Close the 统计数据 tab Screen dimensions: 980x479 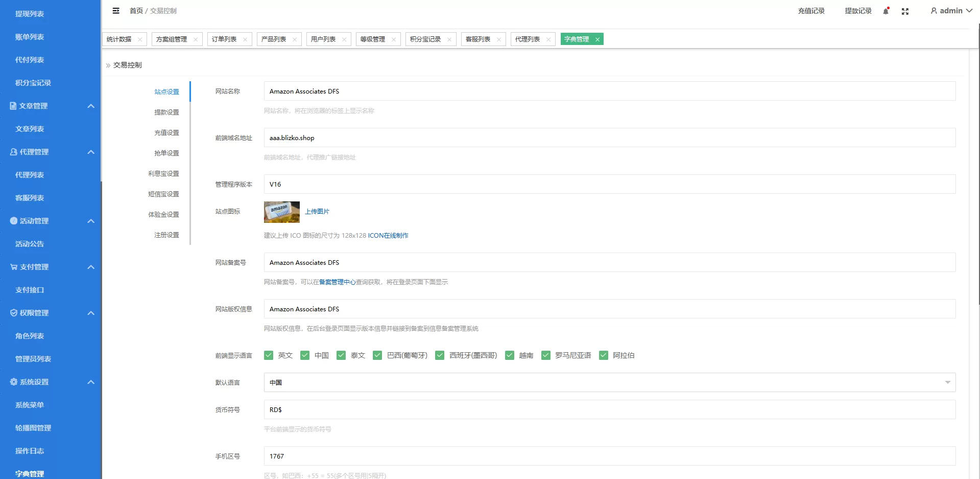[x=140, y=39]
